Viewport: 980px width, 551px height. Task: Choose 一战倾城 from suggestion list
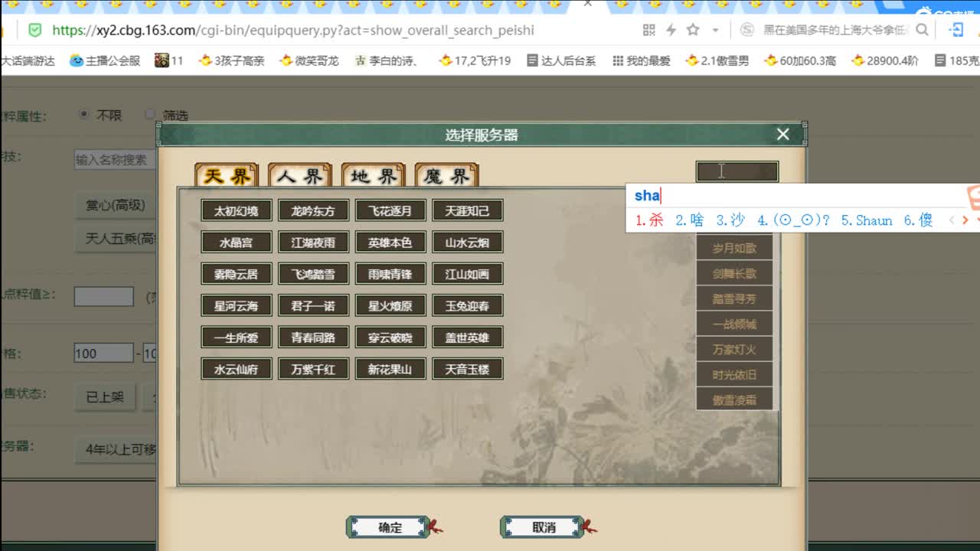pyautogui.click(x=734, y=324)
